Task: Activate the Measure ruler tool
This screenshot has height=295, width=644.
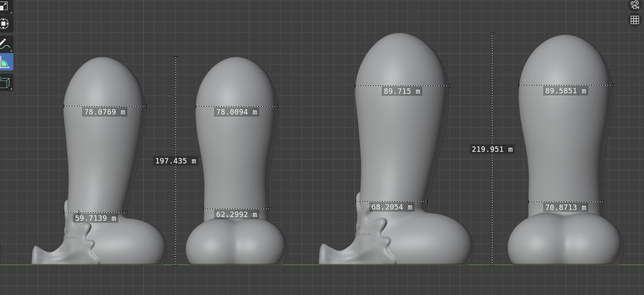Action: point(4,62)
